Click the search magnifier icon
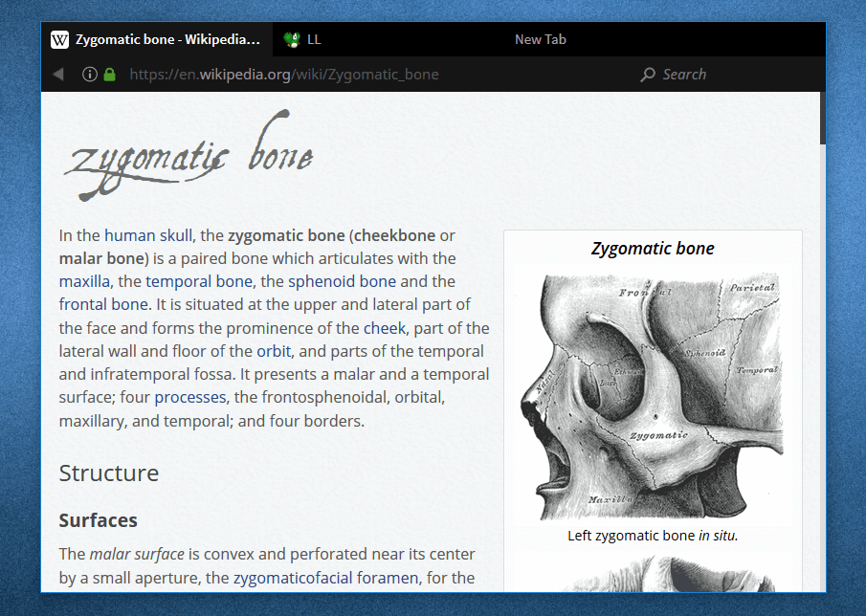Screen dimensions: 866x616 647,75
